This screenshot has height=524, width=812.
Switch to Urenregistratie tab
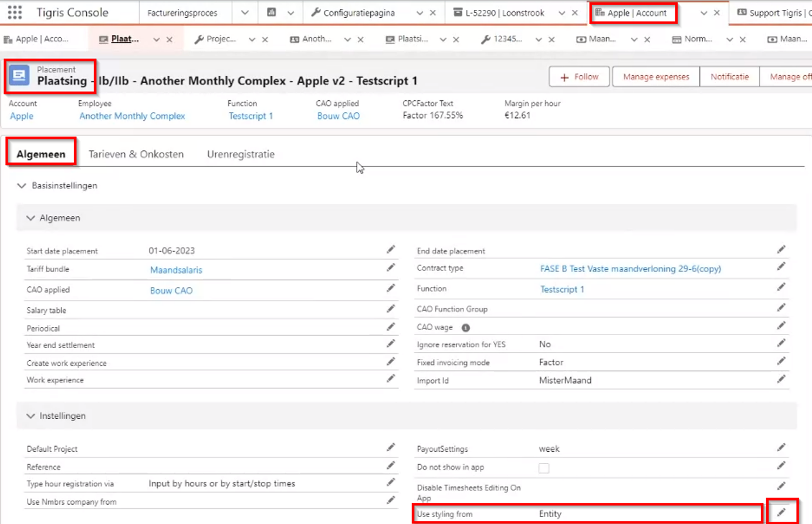click(x=241, y=154)
